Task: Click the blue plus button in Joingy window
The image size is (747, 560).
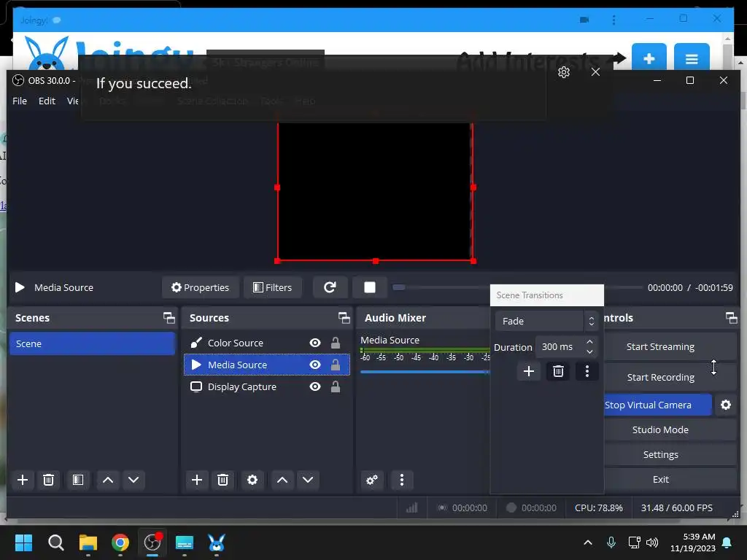Action: tap(649, 58)
